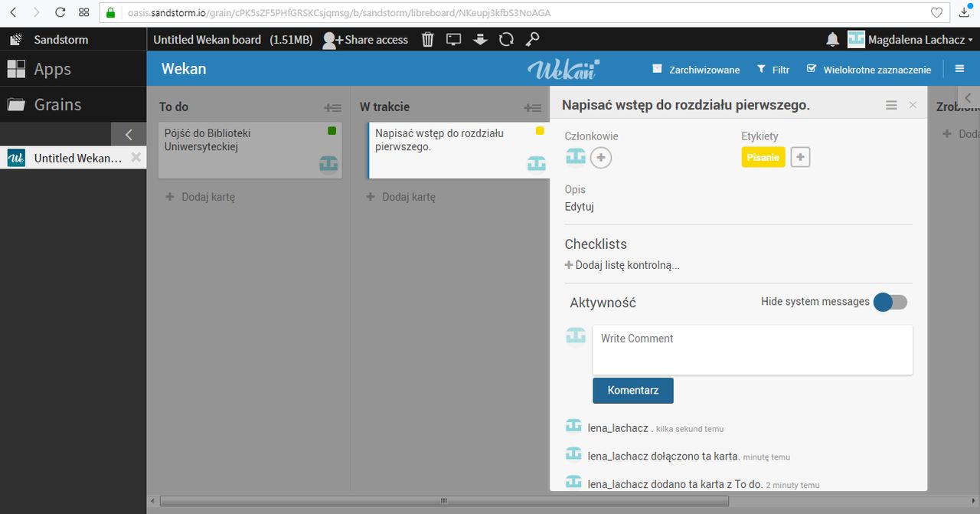Download grain backup
This screenshot has height=514, width=980.
[x=480, y=39]
